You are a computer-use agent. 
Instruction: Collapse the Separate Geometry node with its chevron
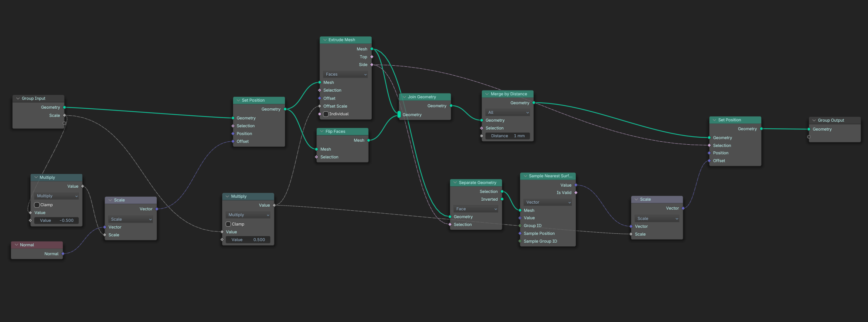coord(455,183)
